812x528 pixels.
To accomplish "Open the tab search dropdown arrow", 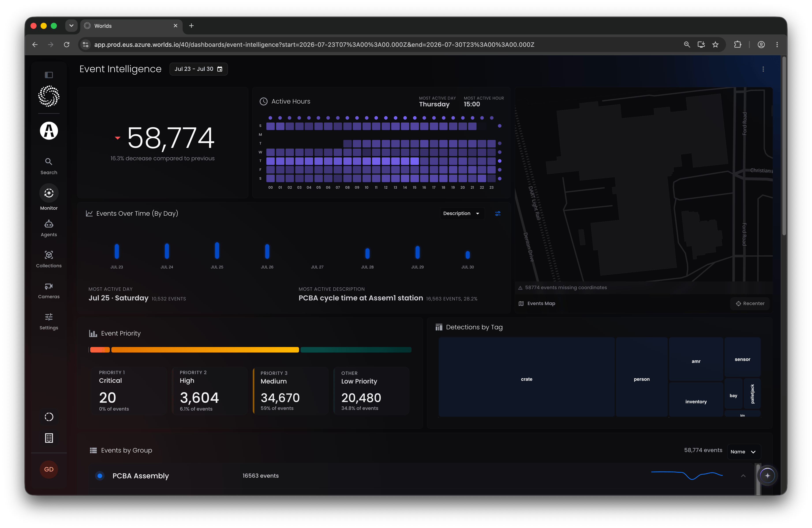I will tap(71, 26).
